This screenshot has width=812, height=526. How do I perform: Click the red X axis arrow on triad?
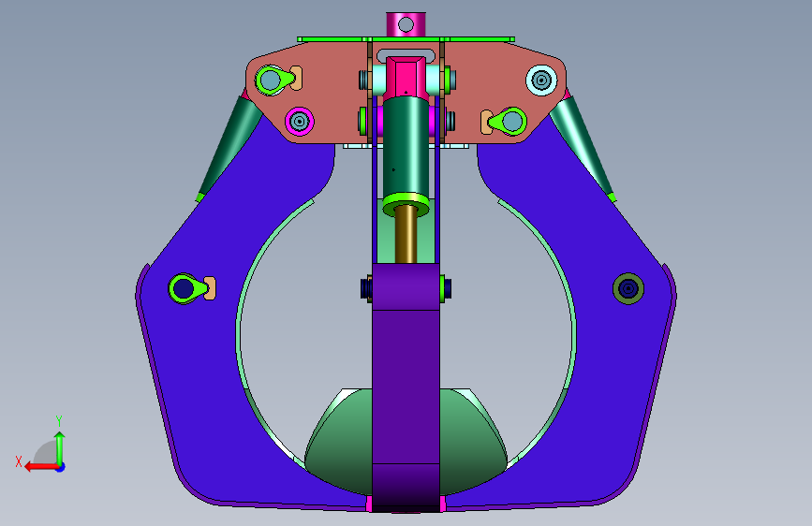tap(41, 467)
